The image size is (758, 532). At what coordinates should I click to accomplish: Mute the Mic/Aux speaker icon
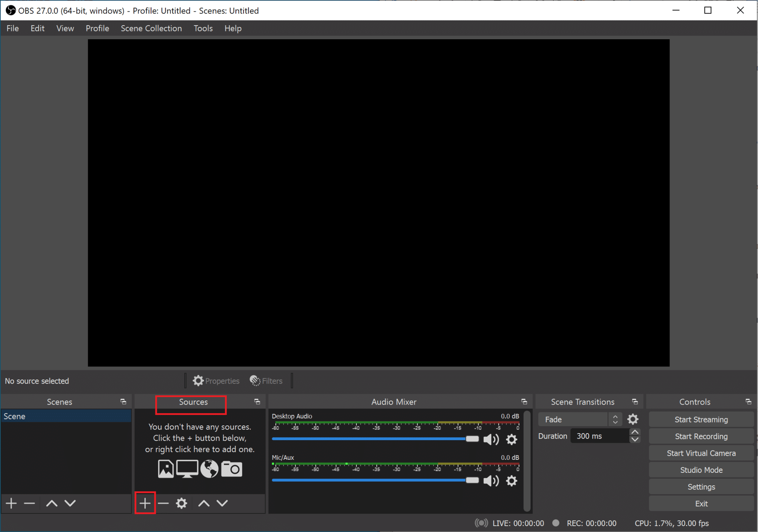click(x=491, y=481)
